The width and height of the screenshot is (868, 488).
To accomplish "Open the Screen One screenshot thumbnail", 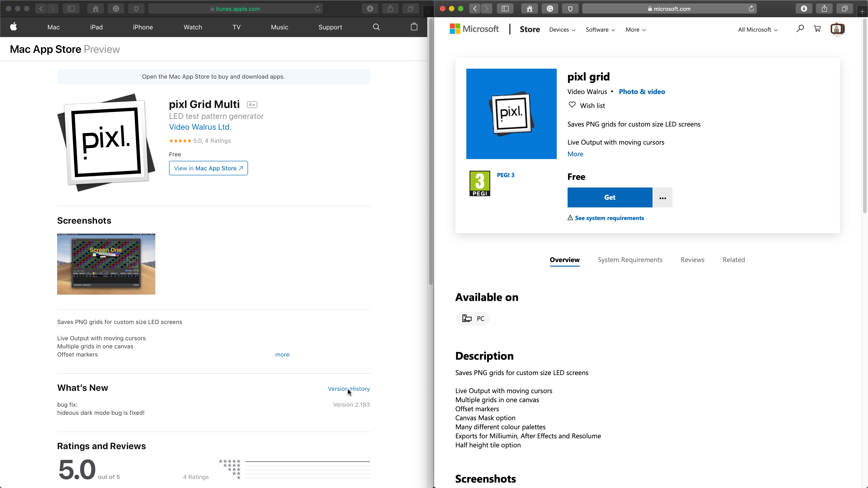I will (106, 264).
